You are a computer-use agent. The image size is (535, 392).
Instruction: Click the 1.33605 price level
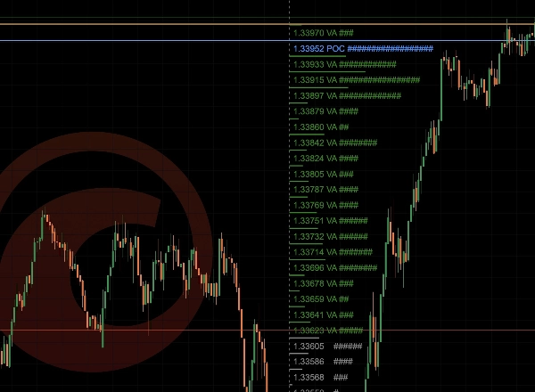[327, 347]
